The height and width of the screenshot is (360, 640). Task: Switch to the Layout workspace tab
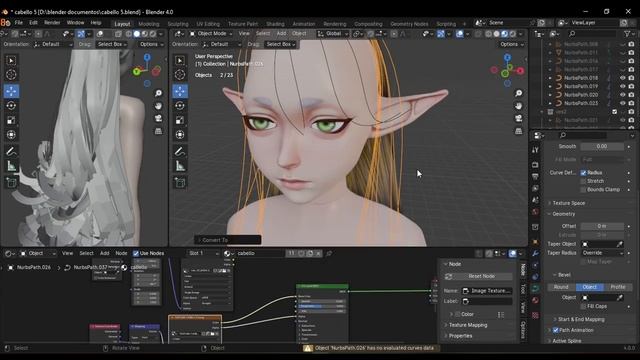122,24
